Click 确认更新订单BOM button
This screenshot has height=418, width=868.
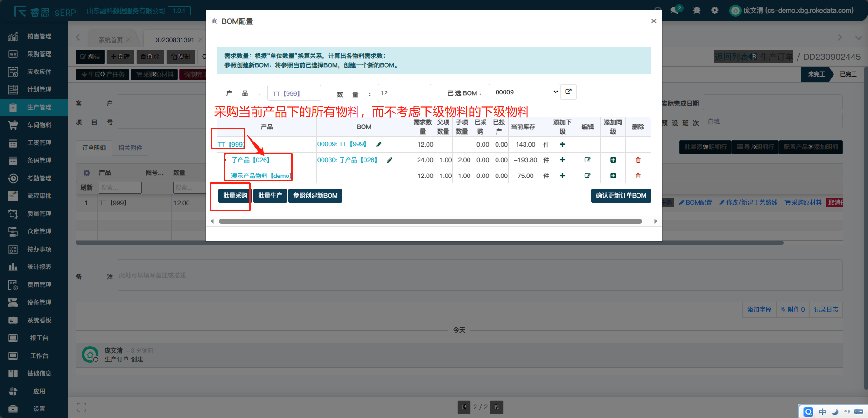(621, 196)
